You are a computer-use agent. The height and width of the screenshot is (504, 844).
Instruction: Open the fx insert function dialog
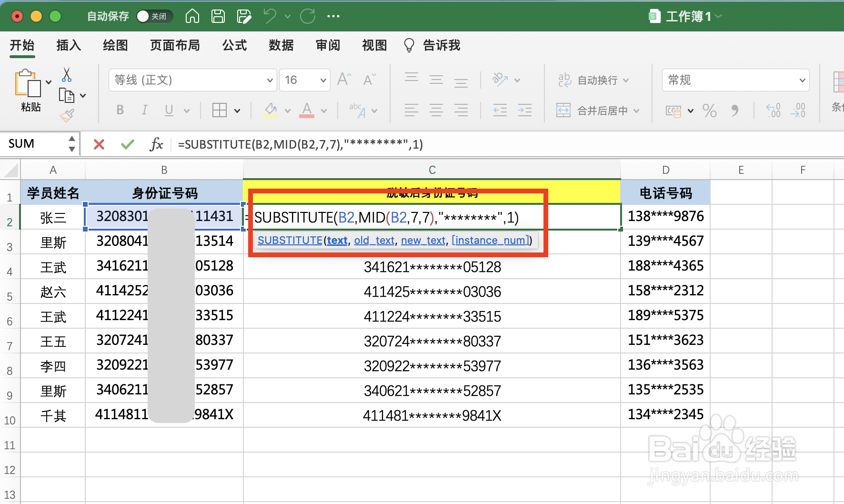(x=156, y=144)
